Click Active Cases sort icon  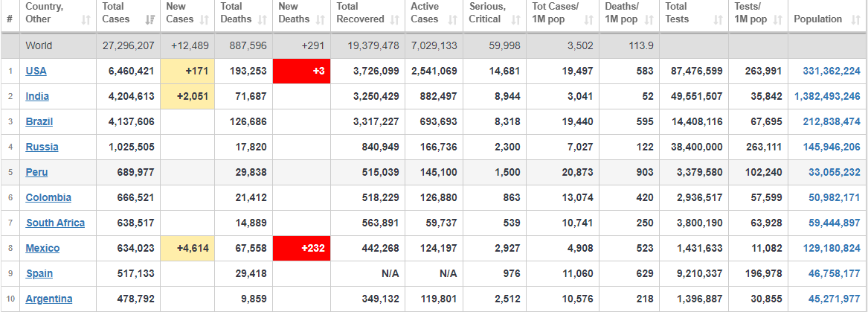[453, 19]
